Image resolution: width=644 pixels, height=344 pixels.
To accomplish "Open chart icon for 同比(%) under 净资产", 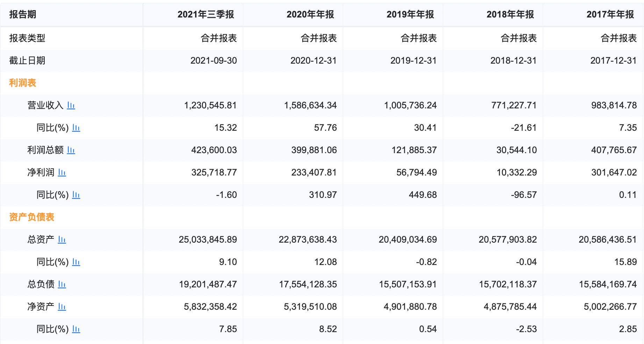I will [x=76, y=329].
